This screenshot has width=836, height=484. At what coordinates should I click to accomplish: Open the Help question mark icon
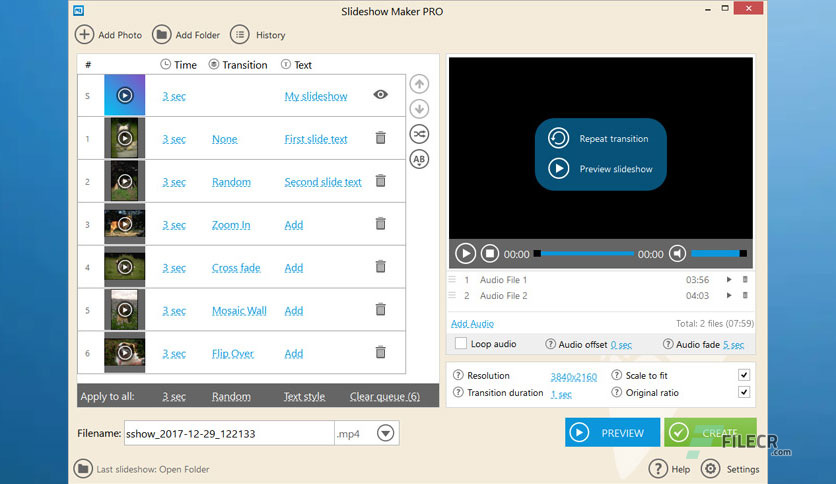(x=658, y=469)
